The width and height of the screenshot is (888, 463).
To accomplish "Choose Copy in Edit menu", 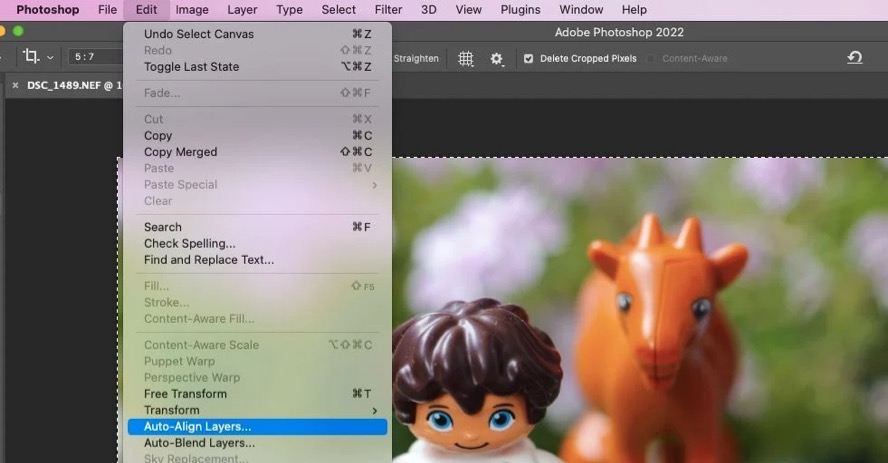I will pyautogui.click(x=258, y=136).
